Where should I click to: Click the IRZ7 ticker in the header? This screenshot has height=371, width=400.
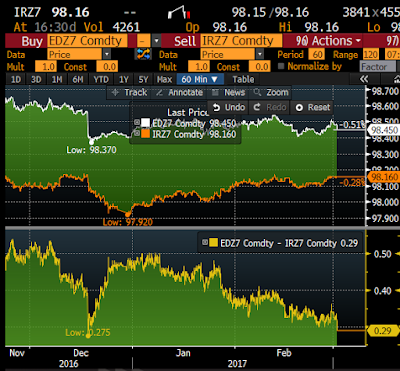click(x=28, y=13)
